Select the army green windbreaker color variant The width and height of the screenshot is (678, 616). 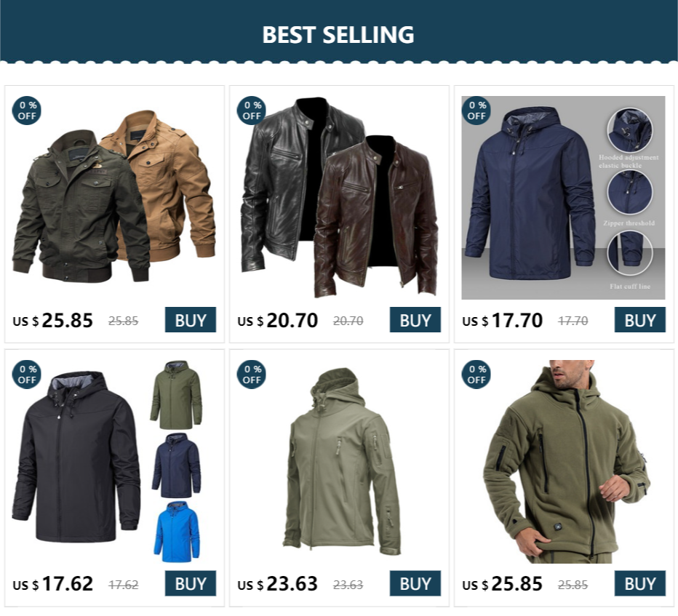[177, 395]
